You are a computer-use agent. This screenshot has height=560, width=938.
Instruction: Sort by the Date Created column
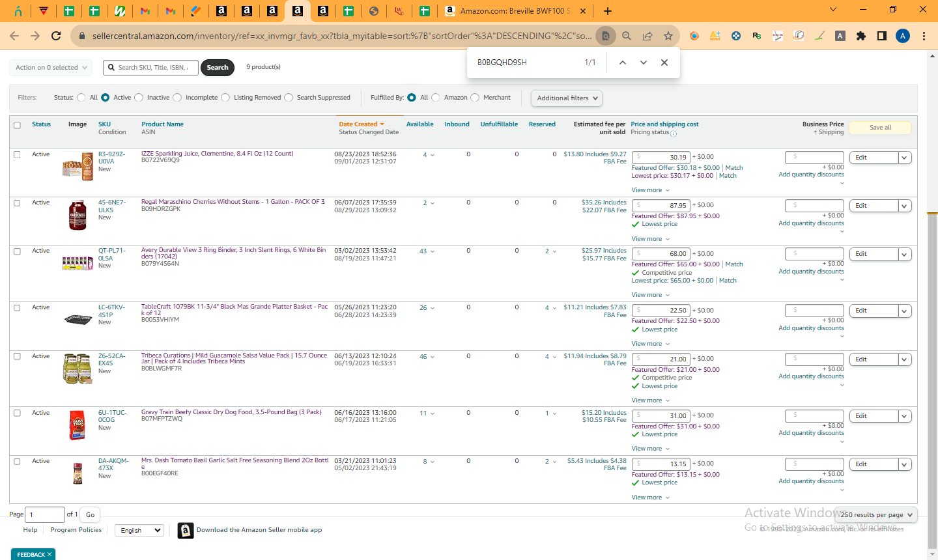click(x=362, y=124)
